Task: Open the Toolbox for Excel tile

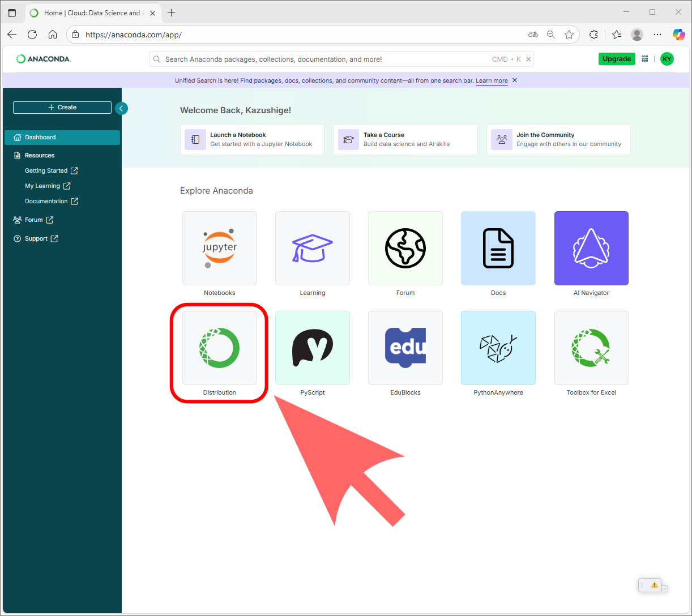Action: pyautogui.click(x=591, y=348)
